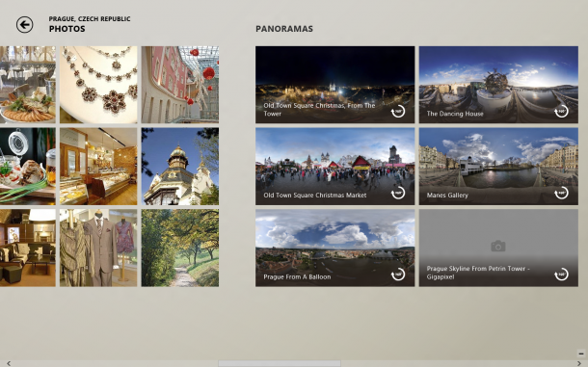
Task: Click 360 icon on Old Town Square Christmas tower
Action: click(398, 112)
